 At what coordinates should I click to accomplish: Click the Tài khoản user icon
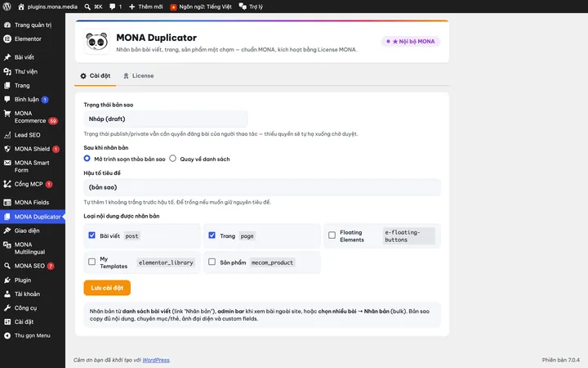(x=7, y=294)
